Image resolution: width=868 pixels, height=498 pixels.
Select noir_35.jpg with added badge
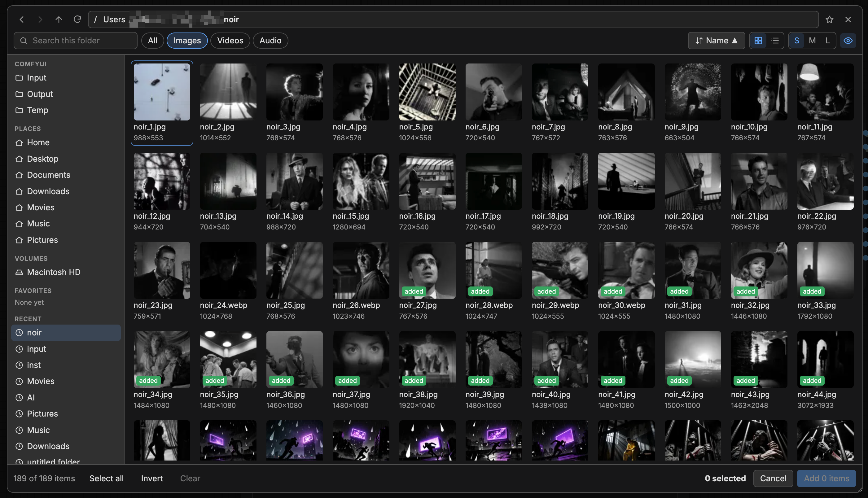point(228,360)
